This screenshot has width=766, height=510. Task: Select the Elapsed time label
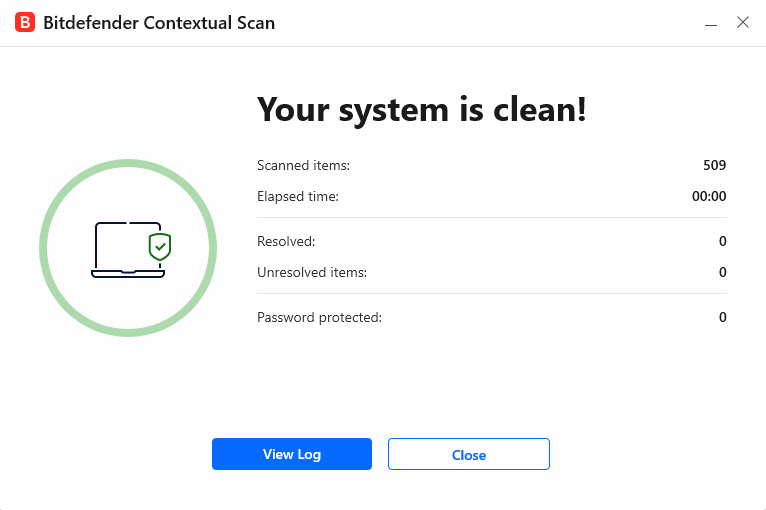coord(298,197)
